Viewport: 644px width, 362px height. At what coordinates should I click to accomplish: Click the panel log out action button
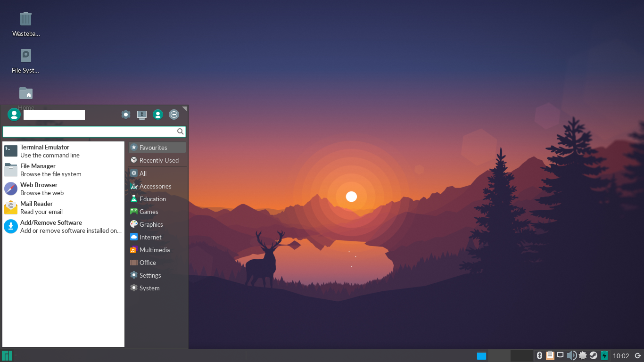tap(638, 355)
